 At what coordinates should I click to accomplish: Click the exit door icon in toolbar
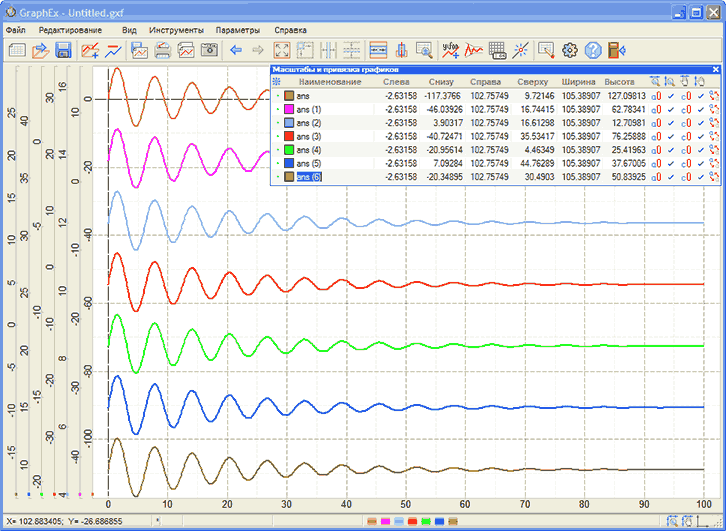click(617, 50)
